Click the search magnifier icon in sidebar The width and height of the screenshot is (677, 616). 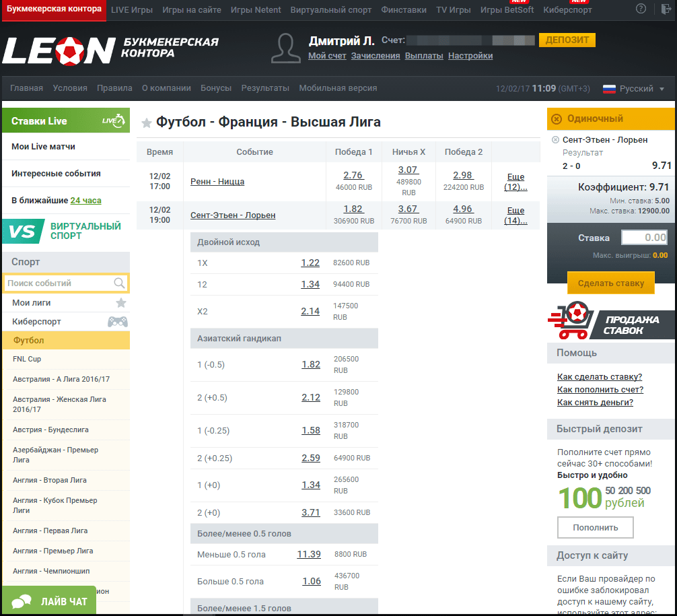119,283
